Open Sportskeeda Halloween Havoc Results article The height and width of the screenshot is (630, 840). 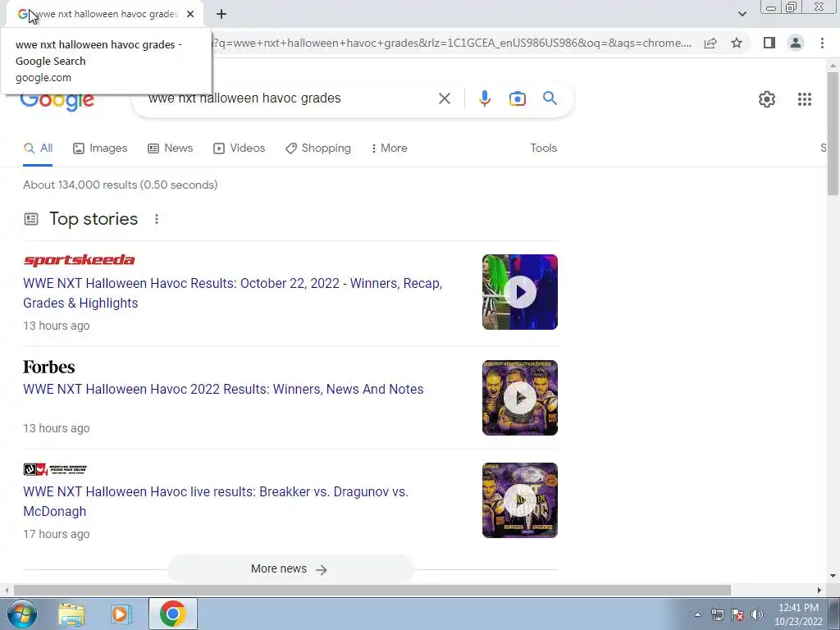coord(232,293)
